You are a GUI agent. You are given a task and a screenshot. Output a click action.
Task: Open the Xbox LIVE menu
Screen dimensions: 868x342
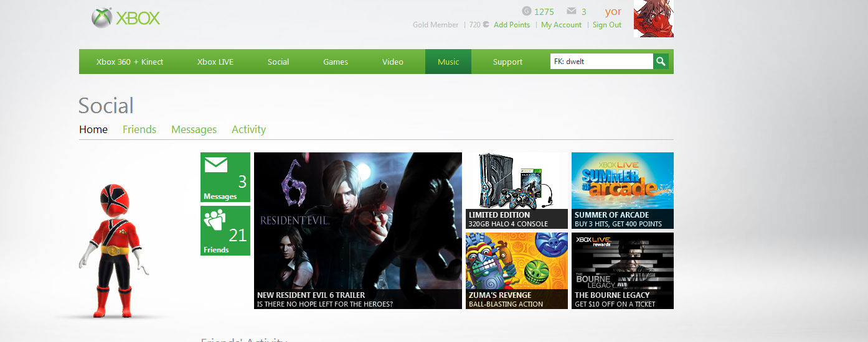[215, 62]
